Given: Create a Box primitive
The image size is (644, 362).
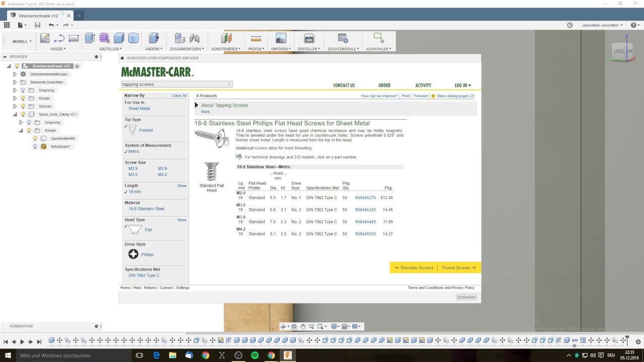Looking at the screenshot, I should click(119, 38).
